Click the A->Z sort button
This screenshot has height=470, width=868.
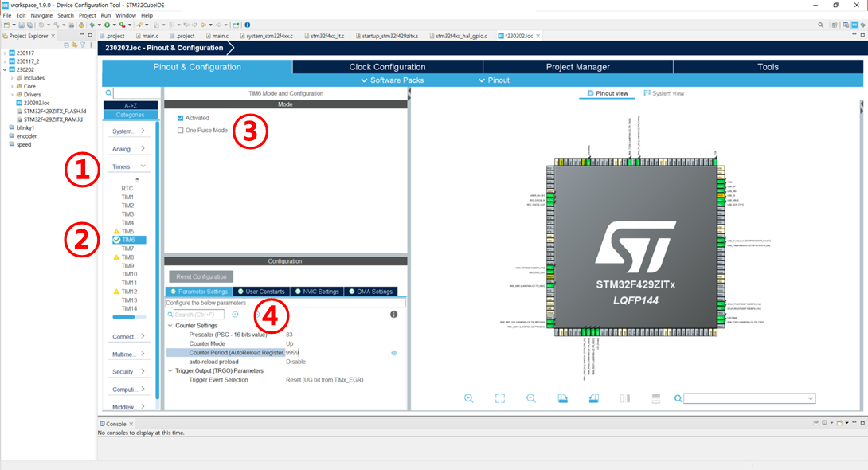tap(131, 105)
